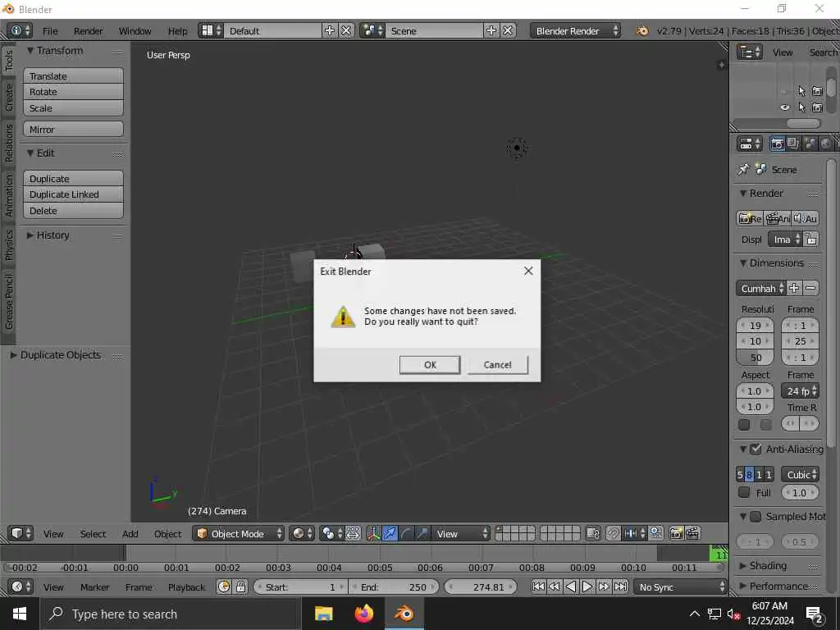Click the Rotate button

coord(73,92)
